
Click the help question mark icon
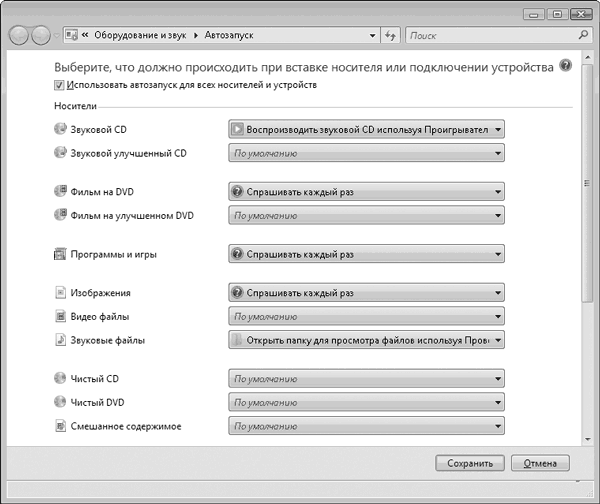tap(566, 66)
